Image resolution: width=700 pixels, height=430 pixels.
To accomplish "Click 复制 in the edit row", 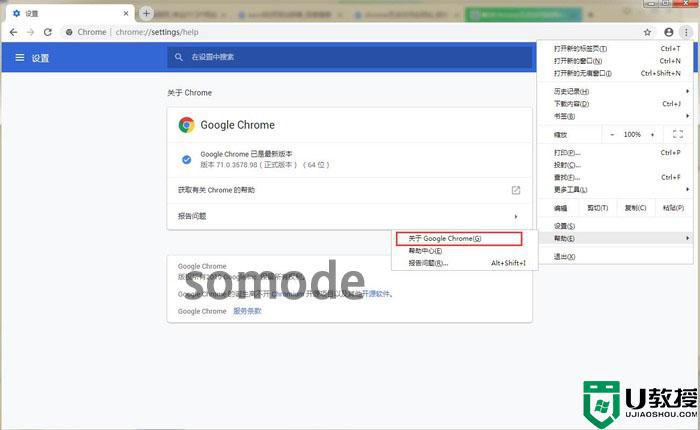I will (x=635, y=208).
